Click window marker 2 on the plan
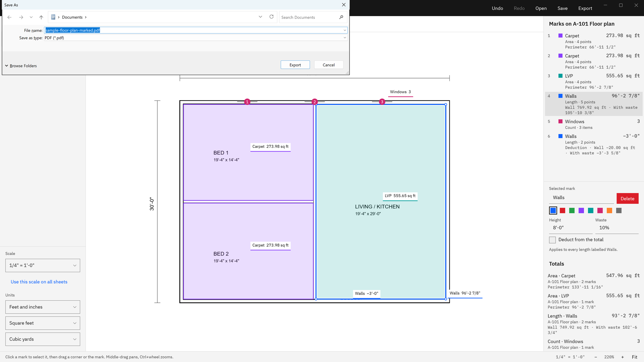This screenshot has width=644, height=362. pos(315,102)
